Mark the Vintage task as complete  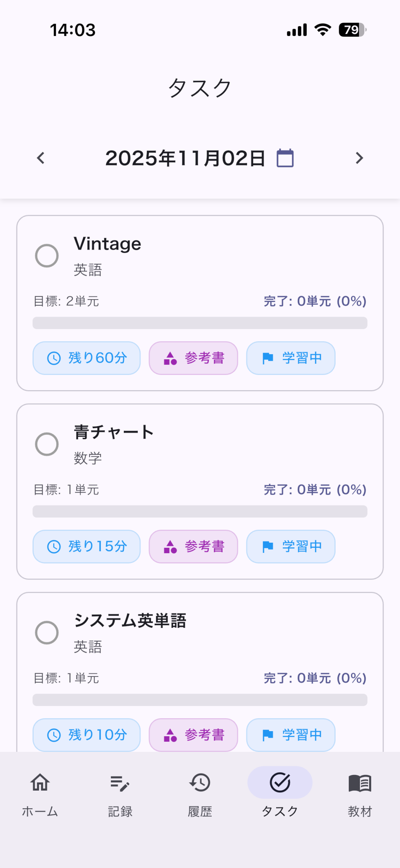coord(47,256)
